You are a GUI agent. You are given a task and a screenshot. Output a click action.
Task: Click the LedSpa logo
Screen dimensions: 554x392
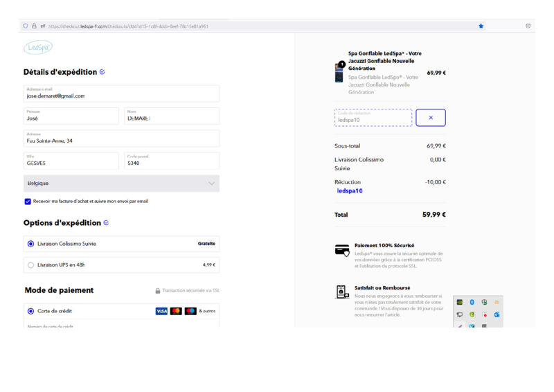pos(38,47)
